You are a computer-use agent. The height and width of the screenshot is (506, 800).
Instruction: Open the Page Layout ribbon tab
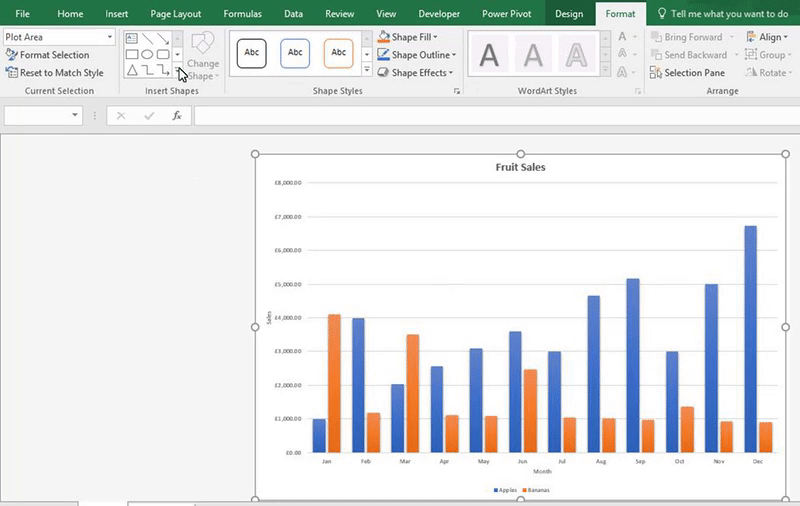pos(175,14)
